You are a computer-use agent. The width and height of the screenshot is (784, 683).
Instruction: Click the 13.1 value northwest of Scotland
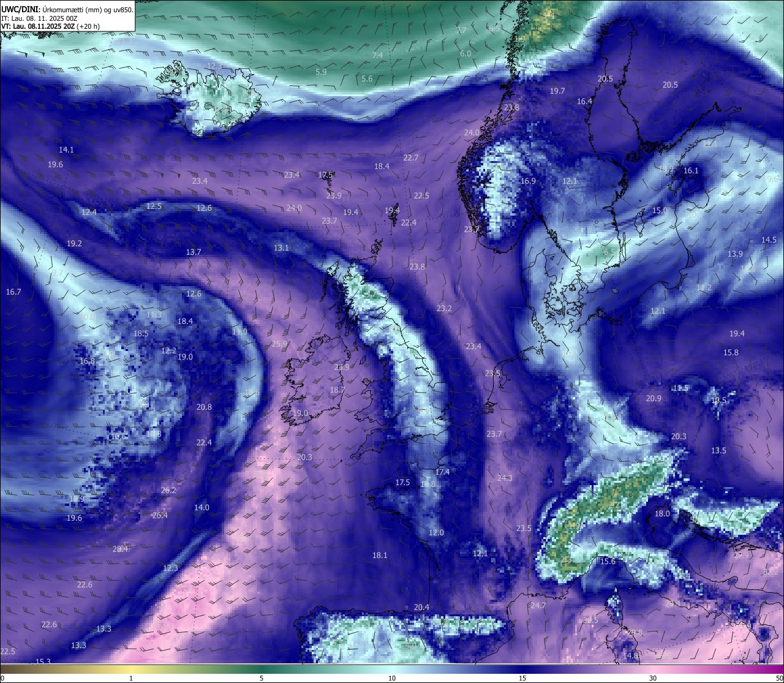coord(281,247)
